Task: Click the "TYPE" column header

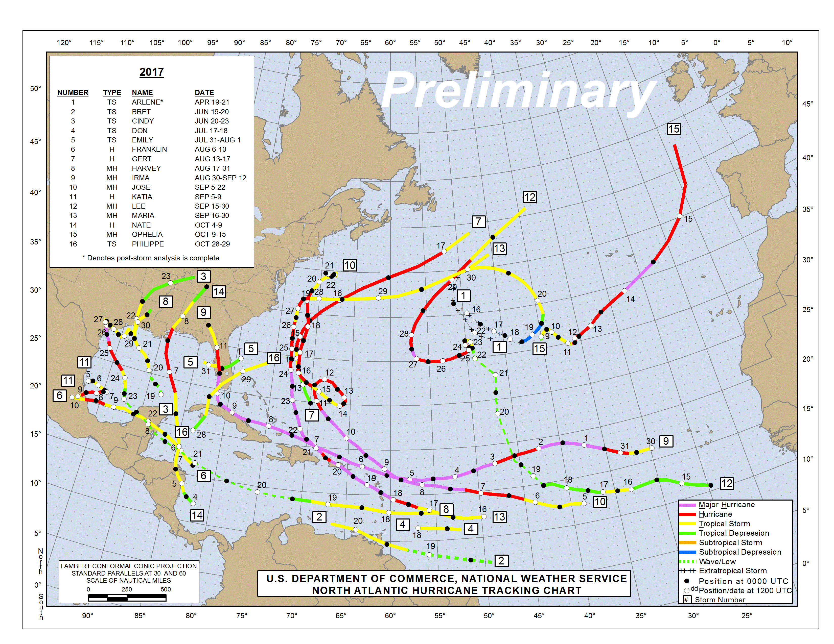Action: (112, 93)
